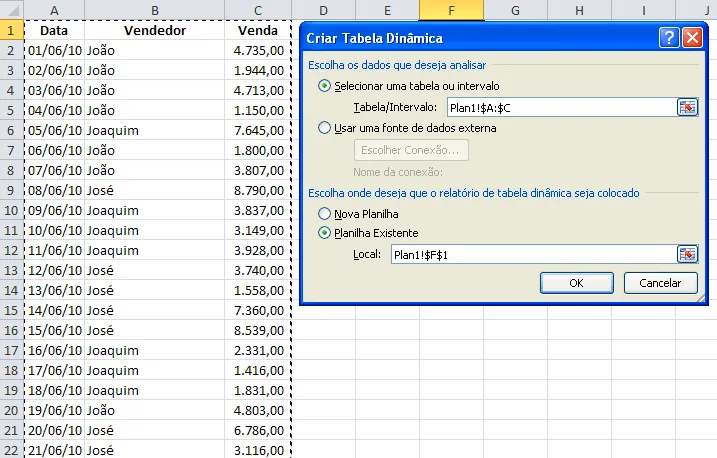Select column A header

coord(54,10)
